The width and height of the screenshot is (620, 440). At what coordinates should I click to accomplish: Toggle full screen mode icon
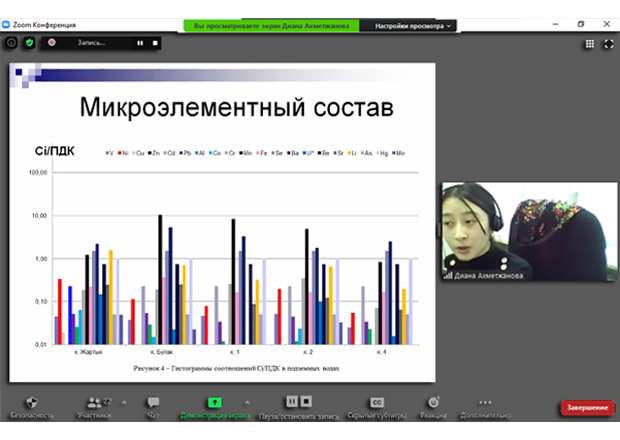606,44
